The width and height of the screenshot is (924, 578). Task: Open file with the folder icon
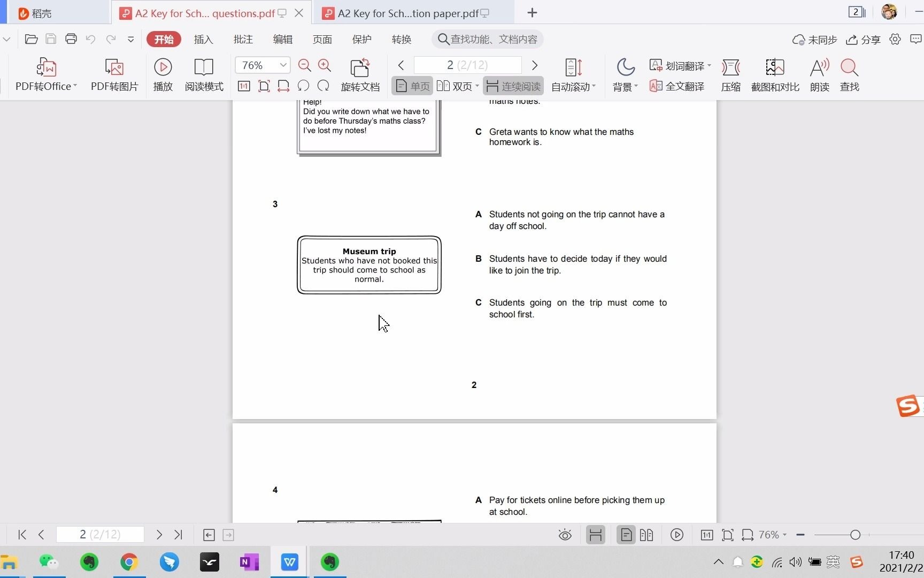[31, 39]
